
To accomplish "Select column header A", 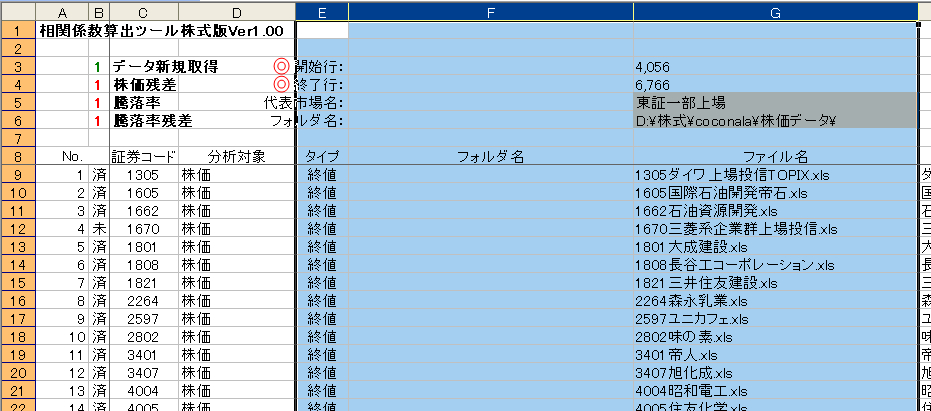I will point(62,12).
